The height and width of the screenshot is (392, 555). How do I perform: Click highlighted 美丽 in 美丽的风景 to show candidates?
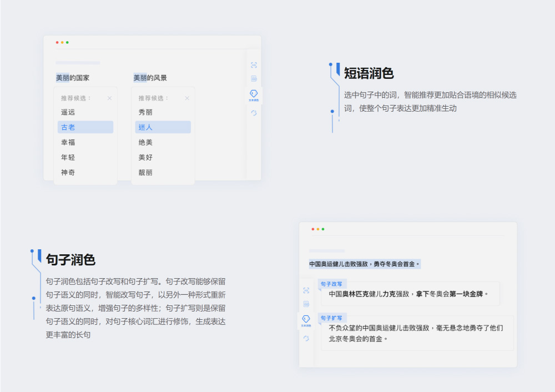point(139,77)
